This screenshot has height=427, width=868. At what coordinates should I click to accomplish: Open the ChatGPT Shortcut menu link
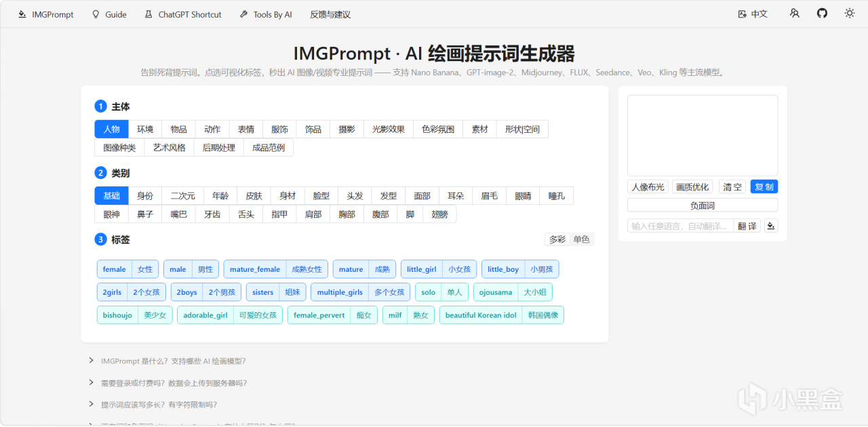pyautogui.click(x=182, y=14)
